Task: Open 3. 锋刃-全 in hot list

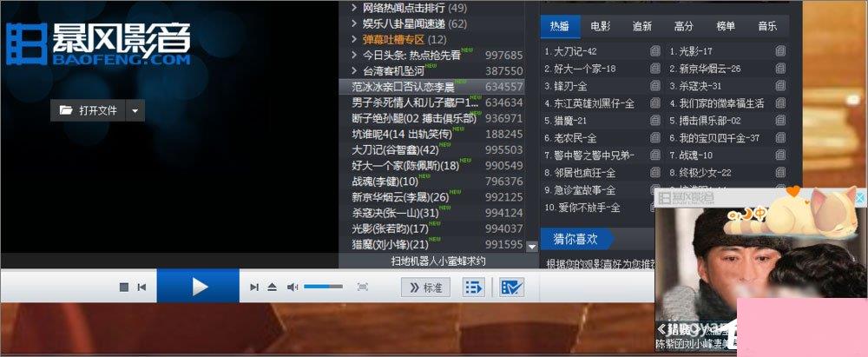Action: [x=566, y=86]
